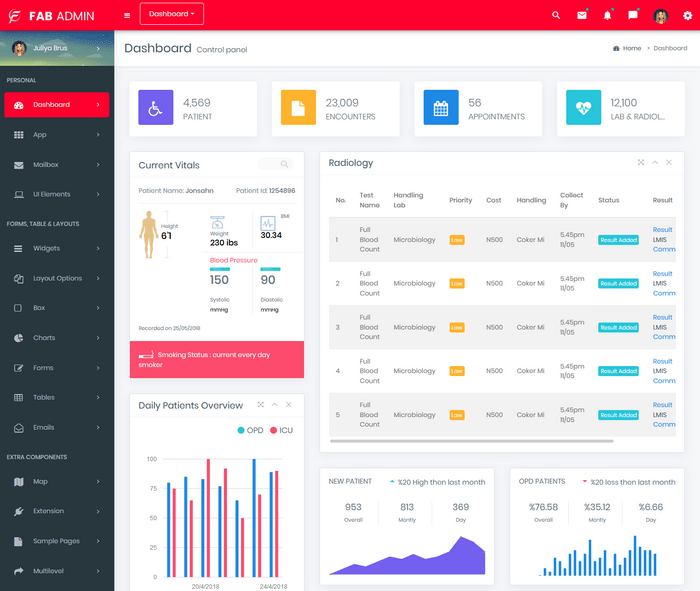Click the user avatar in top bar
The width and height of the screenshot is (700, 591).
pos(661,16)
